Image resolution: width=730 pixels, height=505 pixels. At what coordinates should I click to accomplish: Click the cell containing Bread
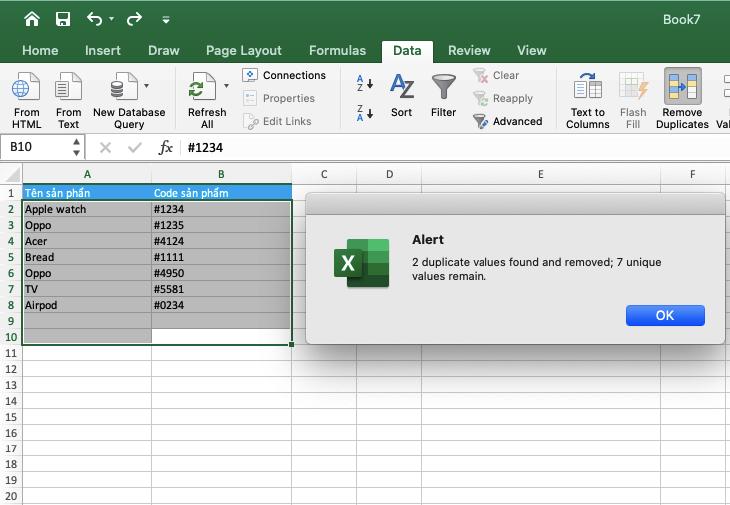tap(87, 257)
